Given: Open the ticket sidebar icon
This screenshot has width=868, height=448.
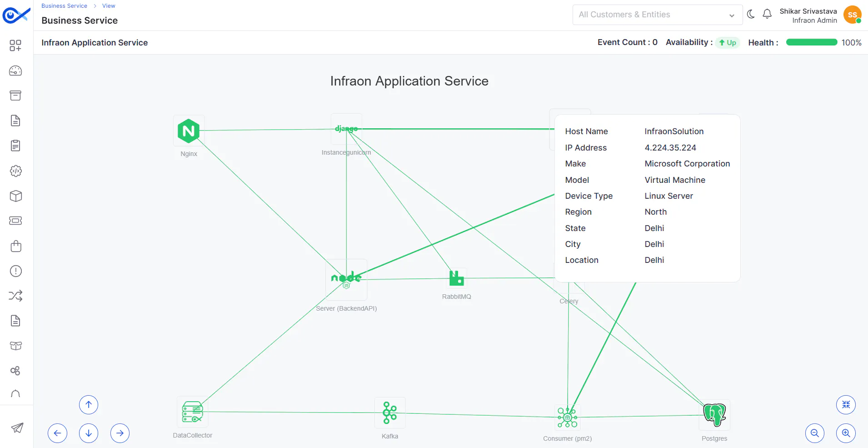Looking at the screenshot, I should [15, 221].
